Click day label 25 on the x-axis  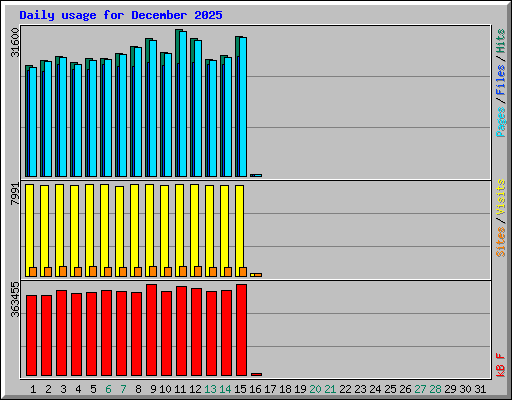click(390, 389)
